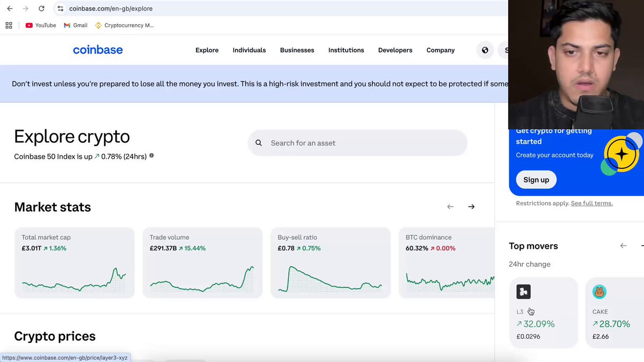Screen dimensions: 644x362
Task: Reload the Coinbase page
Action: [x=41, y=9]
